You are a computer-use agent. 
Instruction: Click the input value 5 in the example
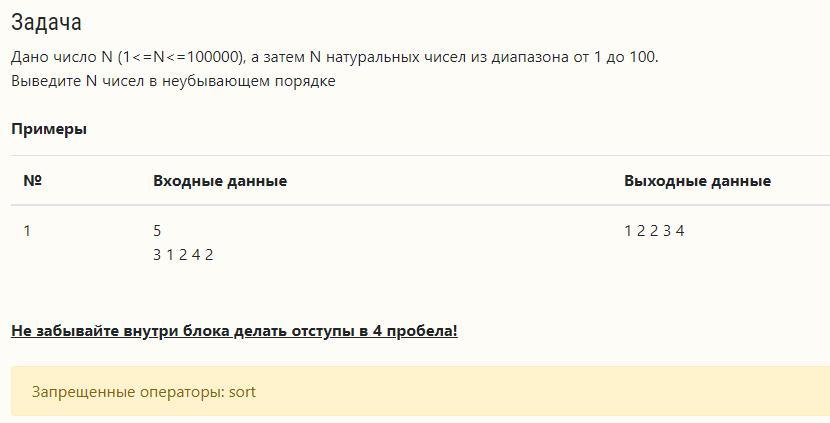[x=157, y=231]
